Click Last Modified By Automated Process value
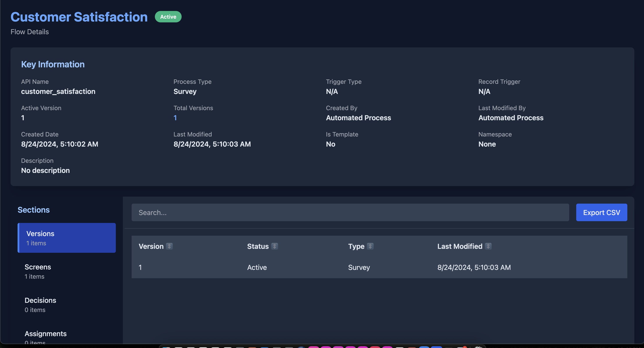Image resolution: width=644 pixels, height=348 pixels. (x=510, y=118)
